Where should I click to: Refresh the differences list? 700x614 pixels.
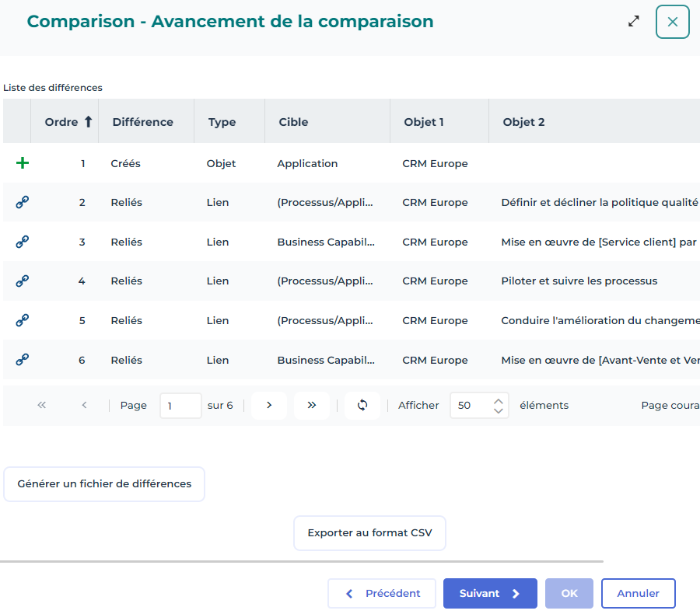point(362,405)
